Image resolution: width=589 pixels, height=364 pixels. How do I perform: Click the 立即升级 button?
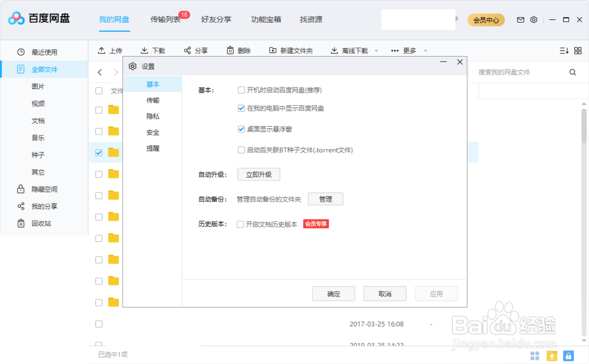tap(259, 175)
